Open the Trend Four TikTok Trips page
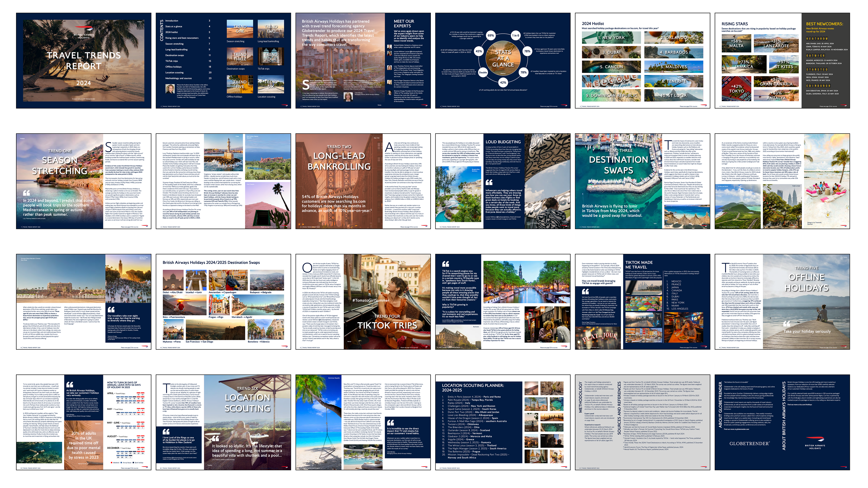 363,302
